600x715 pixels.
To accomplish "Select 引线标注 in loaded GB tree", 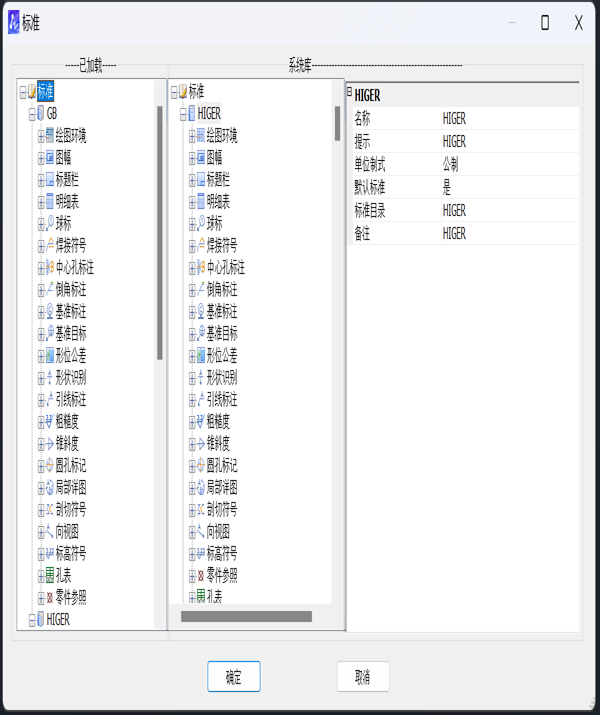I will pos(71,399).
